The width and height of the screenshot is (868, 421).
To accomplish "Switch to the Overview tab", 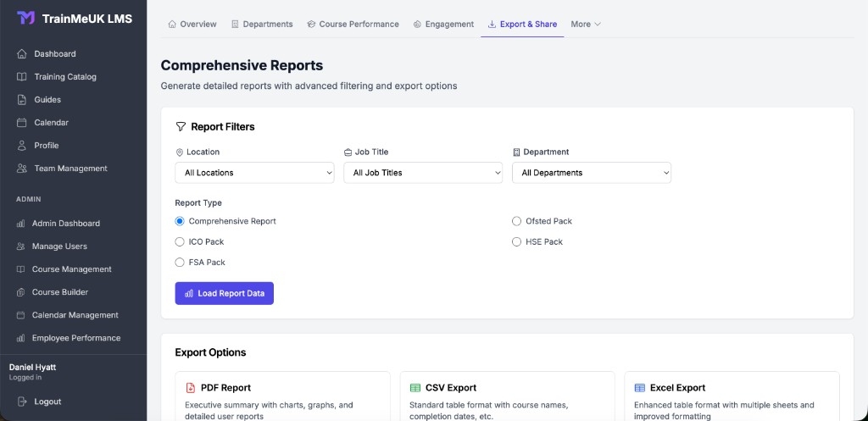I will point(192,25).
